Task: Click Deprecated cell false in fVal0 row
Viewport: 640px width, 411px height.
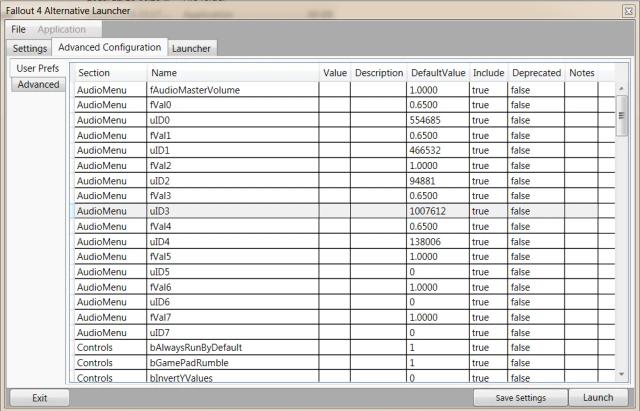Action: (536, 105)
